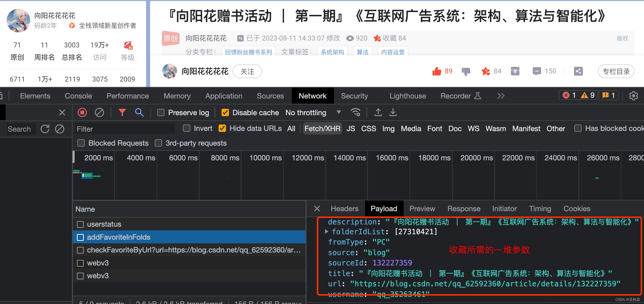Click the star favorite icon showing 84
Screen dimensions: 644x304
(486, 71)
